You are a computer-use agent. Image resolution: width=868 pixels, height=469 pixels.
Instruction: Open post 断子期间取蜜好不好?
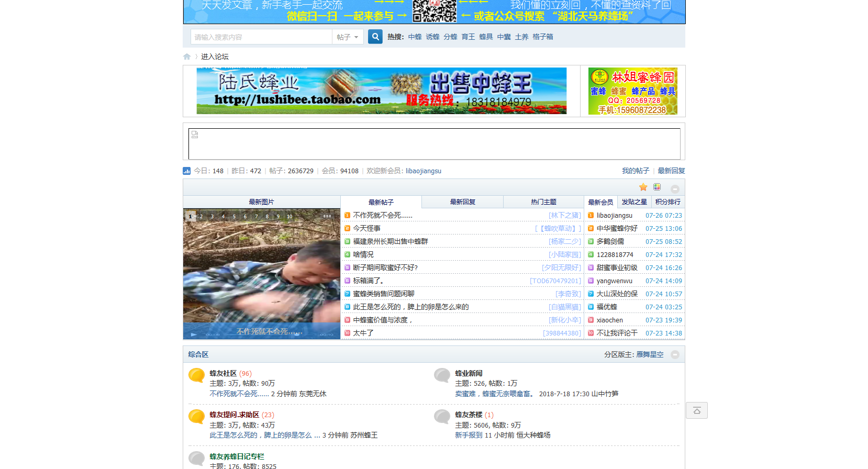[385, 268]
